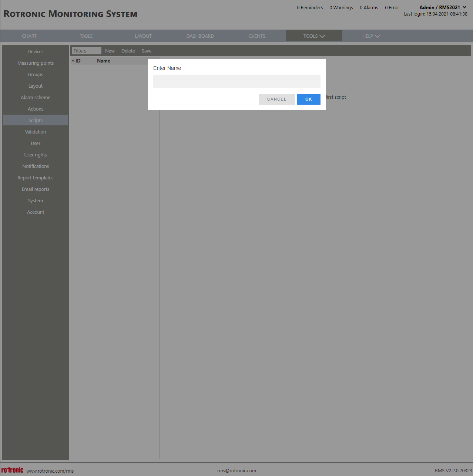The height and width of the screenshot is (476, 473).
Task: Open the sidebar Layout entry
Action: pyautogui.click(x=36, y=86)
